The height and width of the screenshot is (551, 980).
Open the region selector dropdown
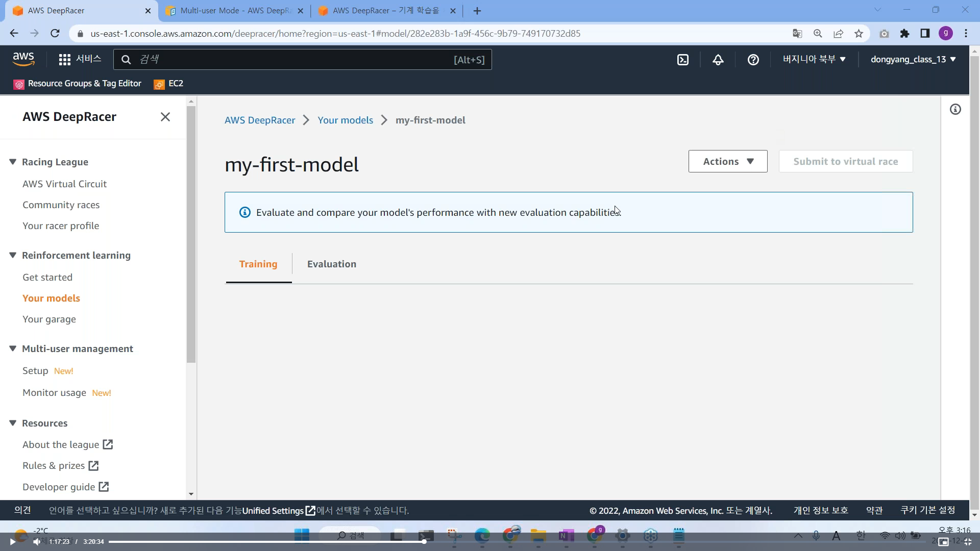pos(814,59)
